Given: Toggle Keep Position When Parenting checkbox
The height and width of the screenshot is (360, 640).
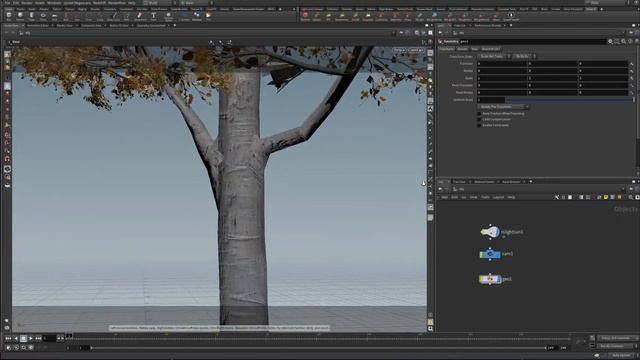Looking at the screenshot, I should [x=479, y=113].
